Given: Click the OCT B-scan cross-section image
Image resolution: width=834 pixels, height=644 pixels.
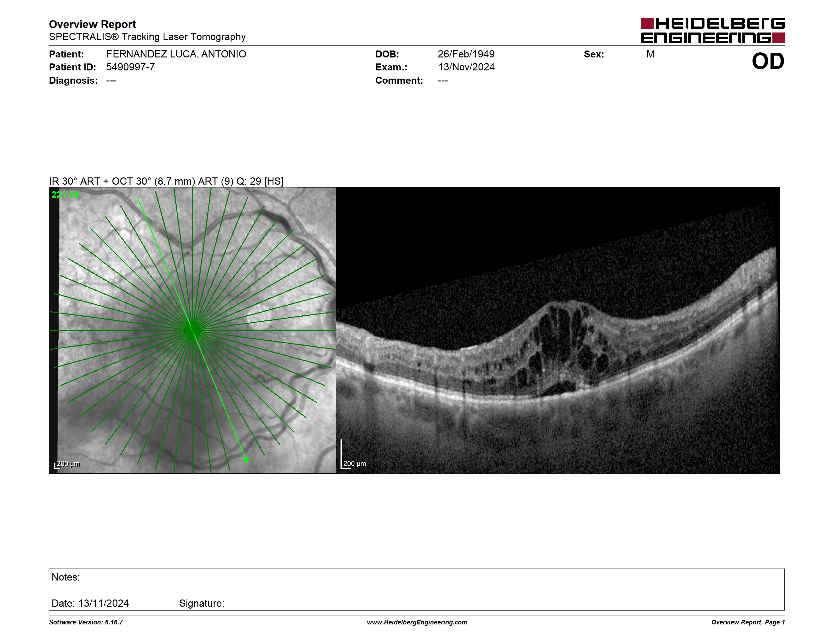Looking at the screenshot, I should (x=558, y=331).
